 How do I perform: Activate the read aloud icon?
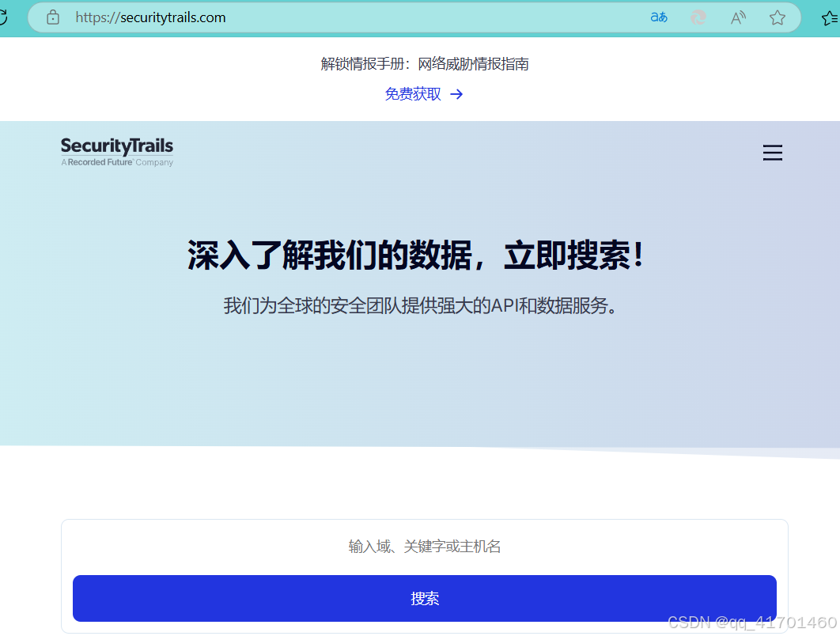[x=737, y=17]
